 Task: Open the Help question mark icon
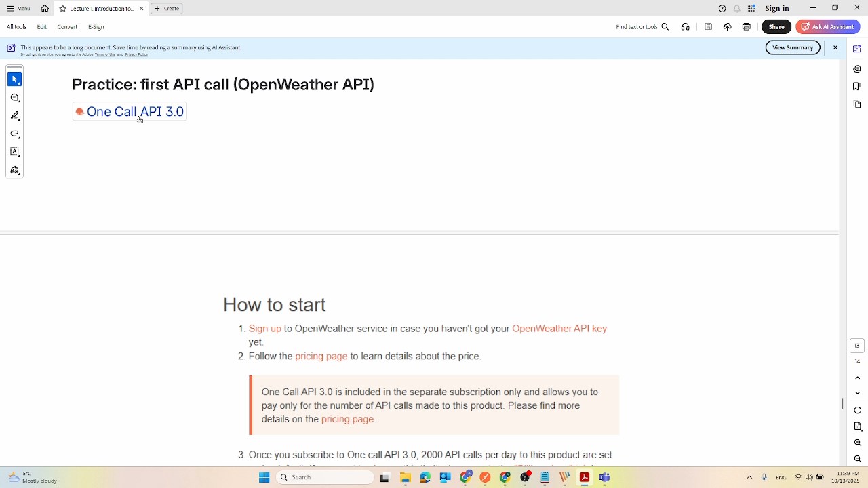pyautogui.click(x=722, y=9)
